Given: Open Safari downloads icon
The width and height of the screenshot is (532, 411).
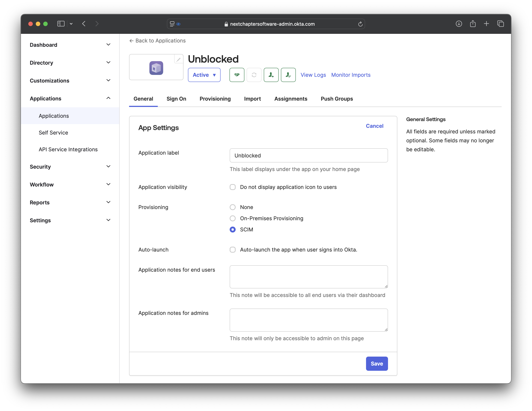Looking at the screenshot, I should point(459,24).
